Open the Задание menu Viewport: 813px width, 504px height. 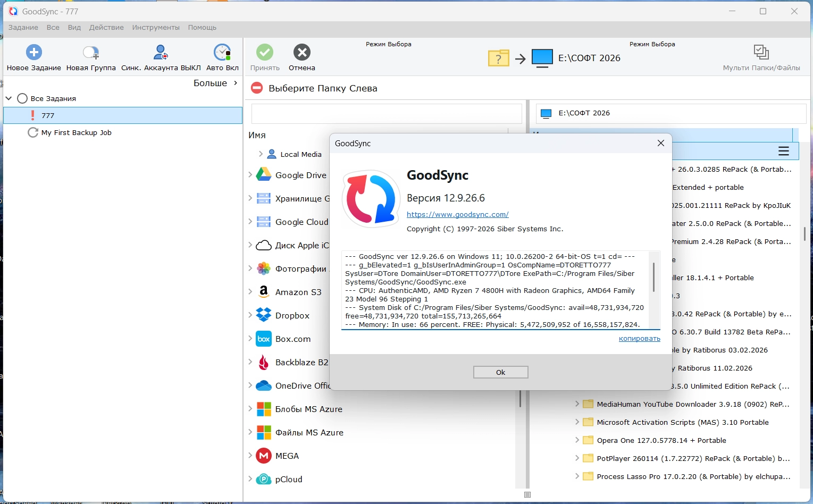click(23, 28)
